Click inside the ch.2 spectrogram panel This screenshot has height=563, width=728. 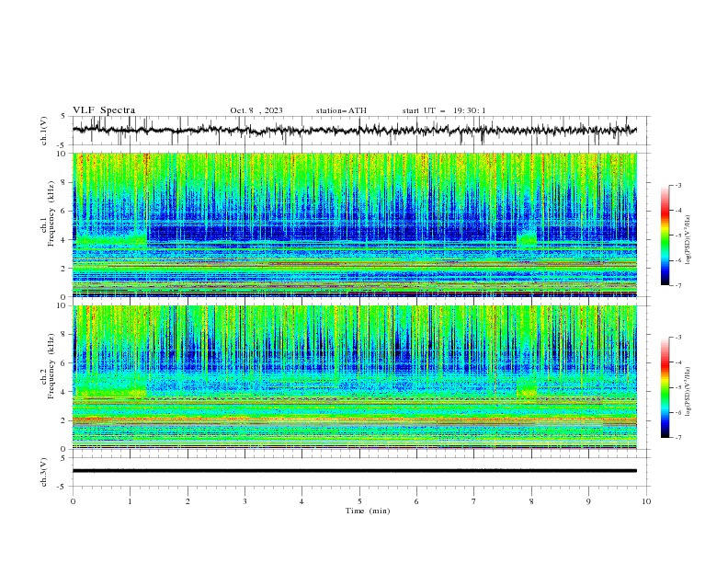click(x=355, y=377)
